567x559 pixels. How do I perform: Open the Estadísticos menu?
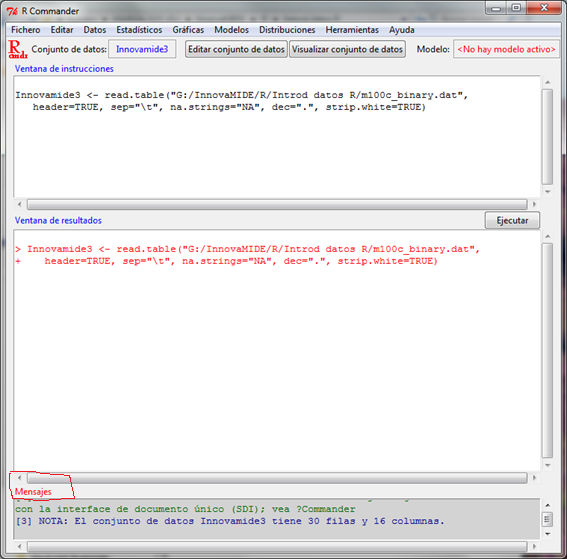[x=139, y=30]
